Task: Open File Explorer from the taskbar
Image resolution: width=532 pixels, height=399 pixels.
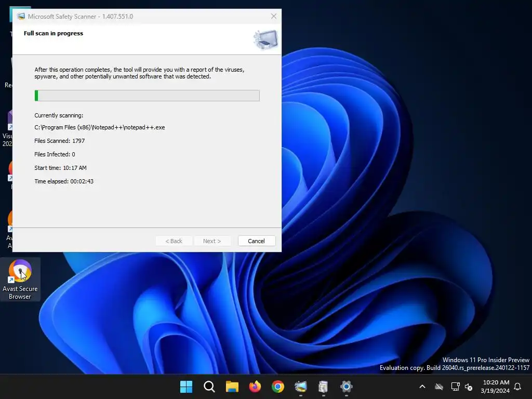Action: pos(232,387)
